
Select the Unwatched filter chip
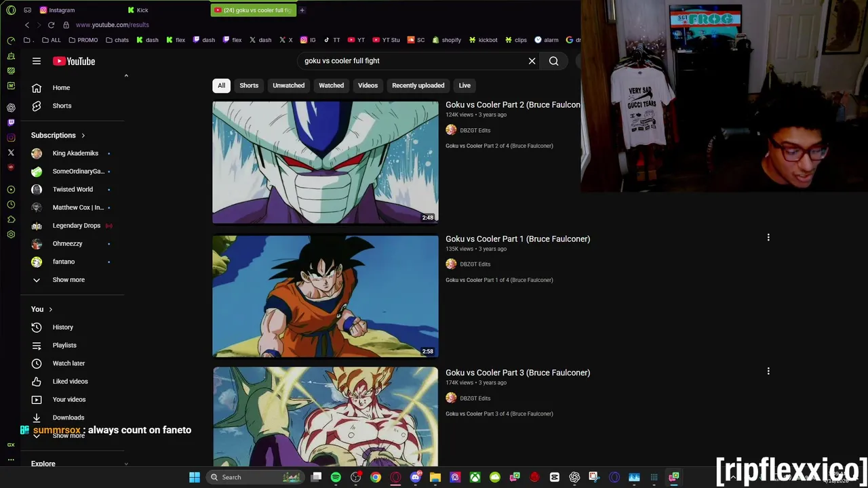[289, 85]
